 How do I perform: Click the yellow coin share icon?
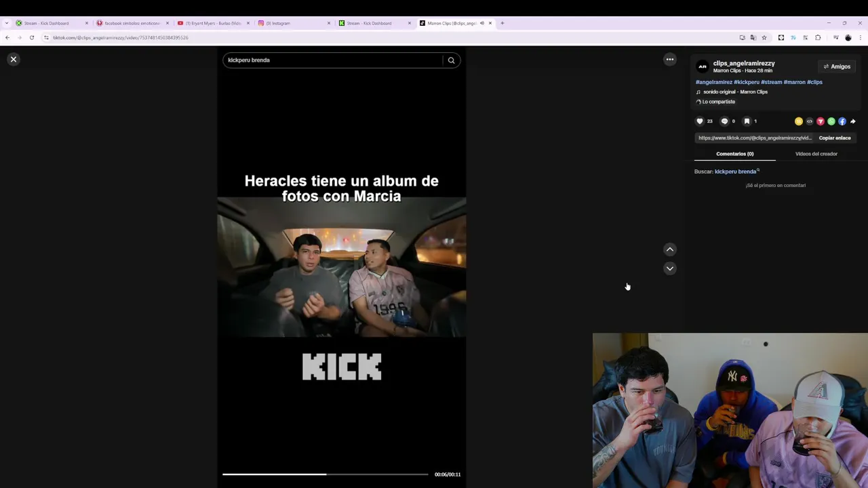pos(799,121)
